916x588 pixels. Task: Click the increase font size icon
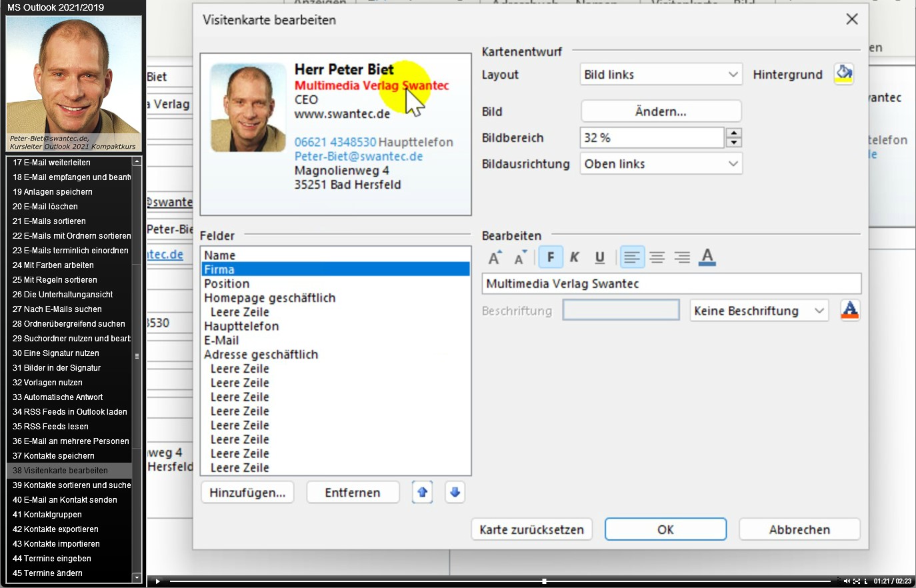(495, 257)
